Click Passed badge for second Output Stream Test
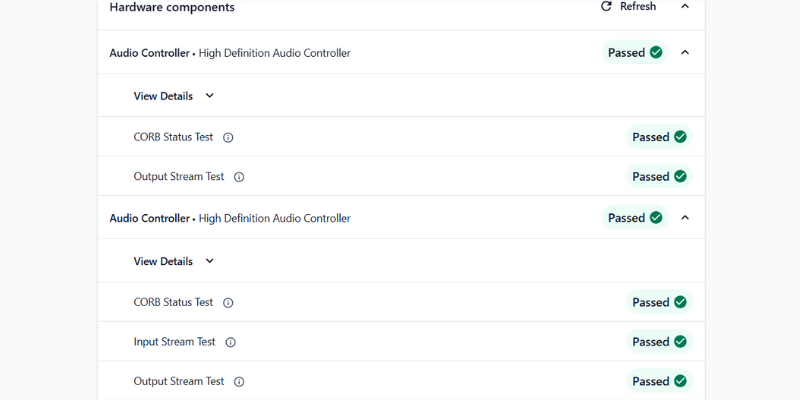Image resolution: width=800 pixels, height=400 pixels. (x=659, y=381)
